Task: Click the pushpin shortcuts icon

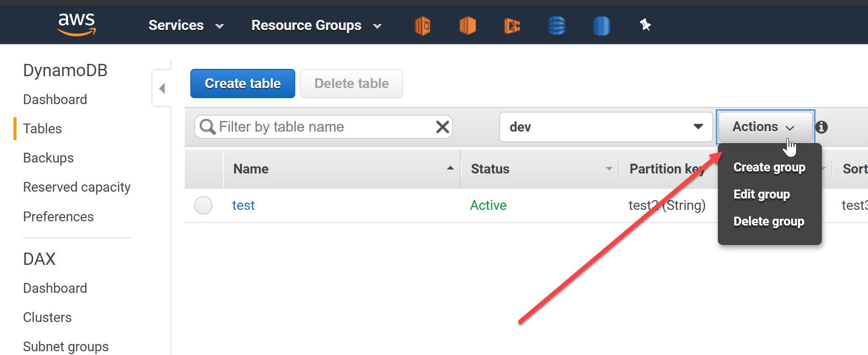Action: [645, 25]
